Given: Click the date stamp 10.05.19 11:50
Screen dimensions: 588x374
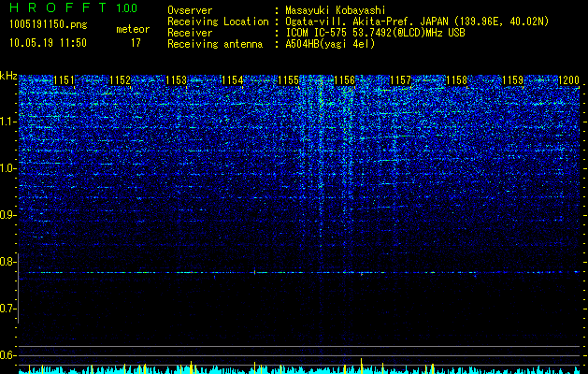Looking at the screenshot, I should (48, 43).
